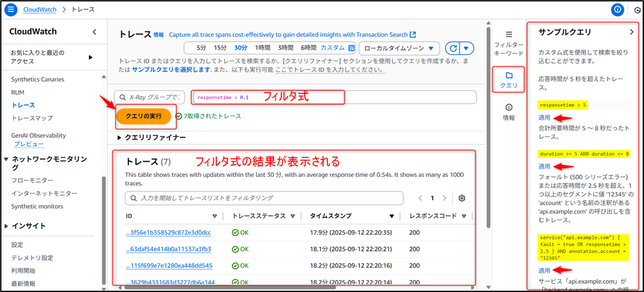Viewport: 644px width, 292px height.
Task: Click the orange クエリの実行 button
Action: tap(143, 116)
